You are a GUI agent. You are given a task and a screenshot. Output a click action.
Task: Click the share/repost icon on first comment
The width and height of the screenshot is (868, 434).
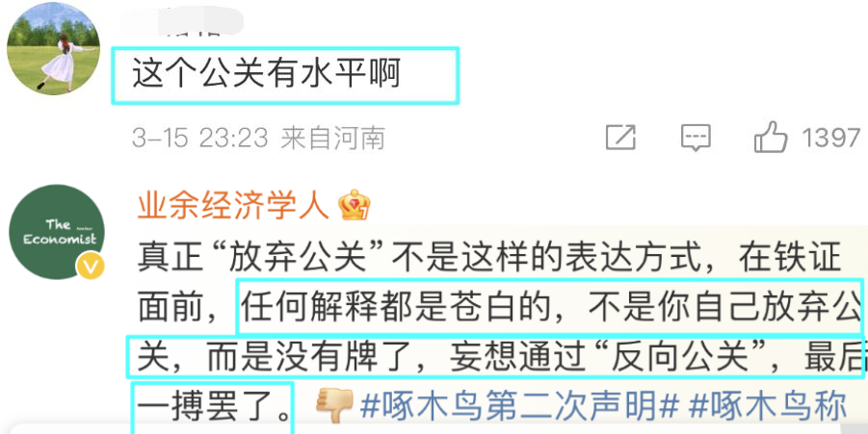[x=620, y=137]
